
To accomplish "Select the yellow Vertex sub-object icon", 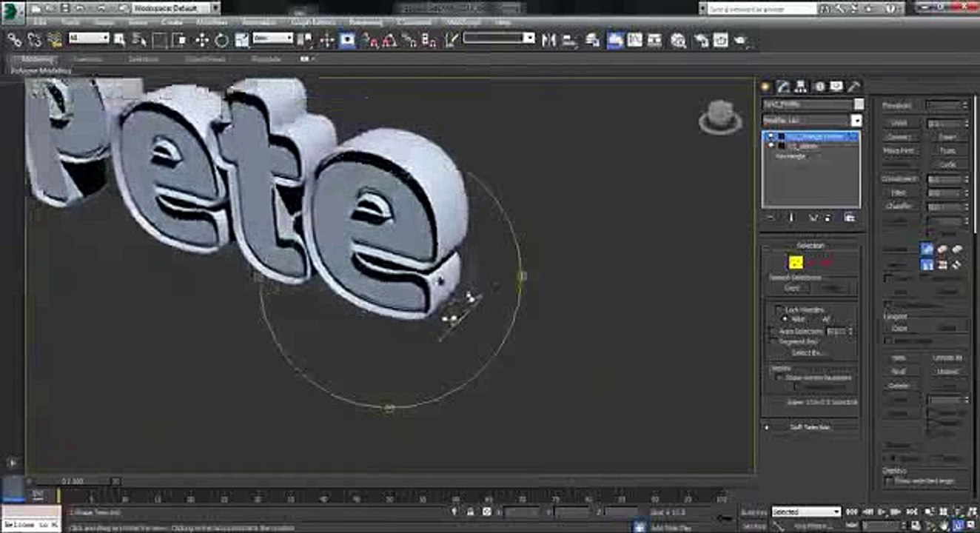I will (x=796, y=262).
